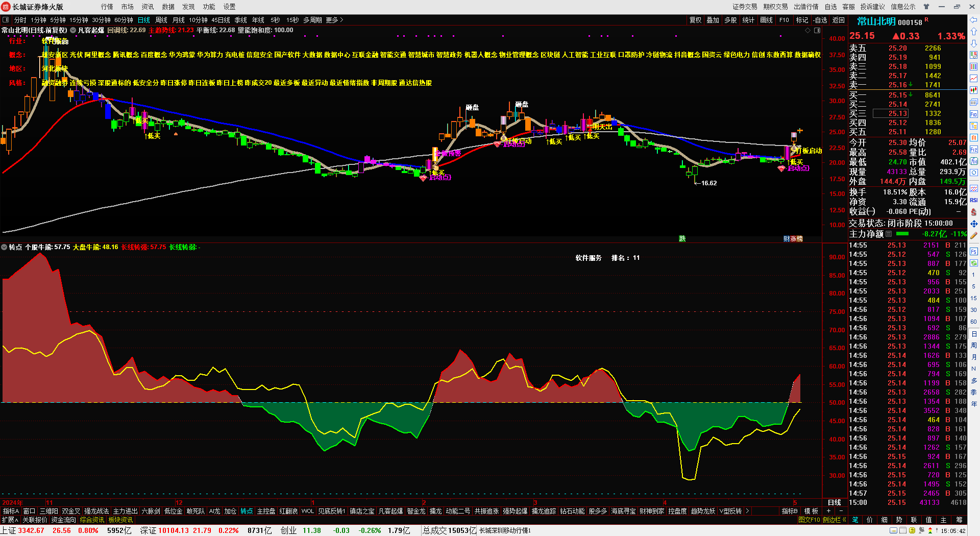This screenshot has height=536, width=980.
Task: Click the plus zoom-in button below chart
Action: 828,511
